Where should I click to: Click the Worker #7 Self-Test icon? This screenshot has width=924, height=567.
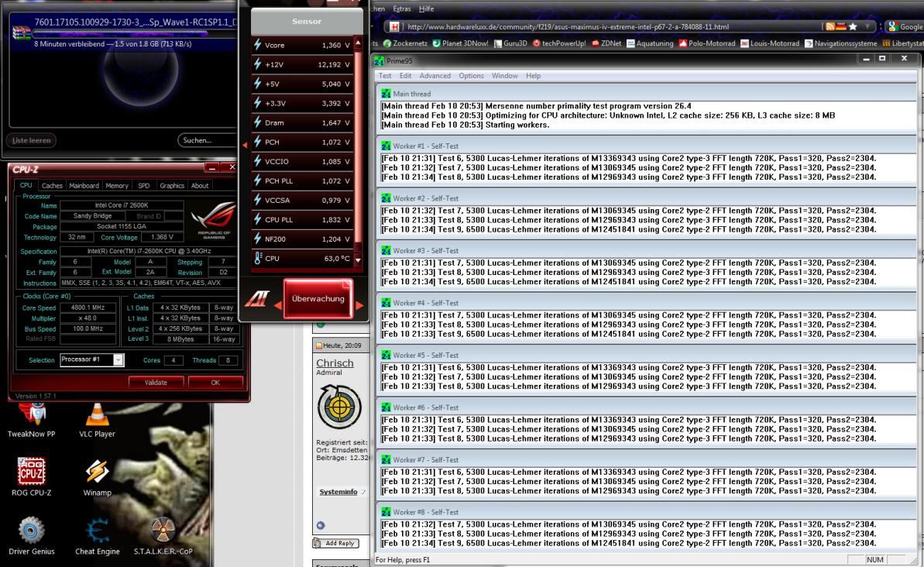(x=386, y=460)
